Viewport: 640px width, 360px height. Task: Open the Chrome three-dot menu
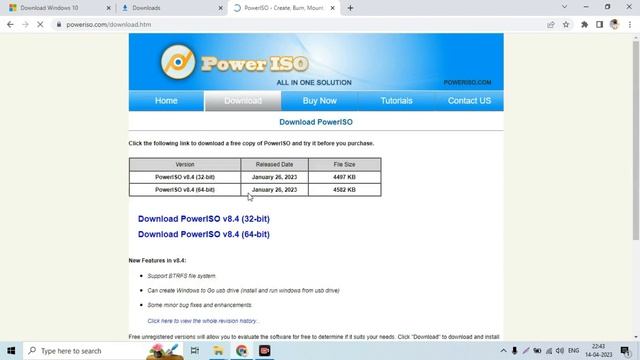(630, 24)
